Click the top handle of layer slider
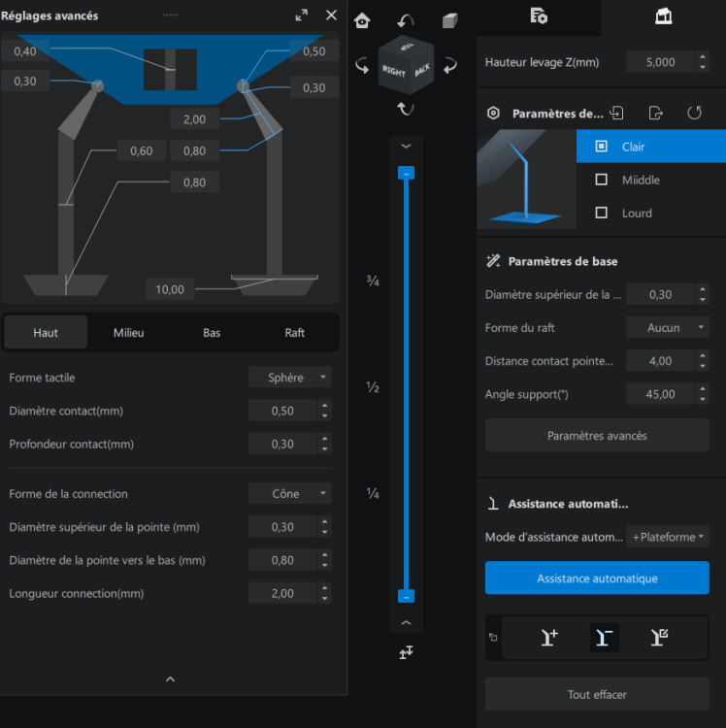 point(406,173)
